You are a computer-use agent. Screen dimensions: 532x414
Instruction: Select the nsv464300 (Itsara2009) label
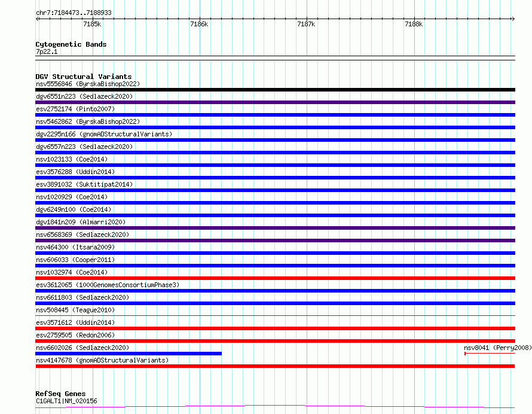(x=75, y=247)
